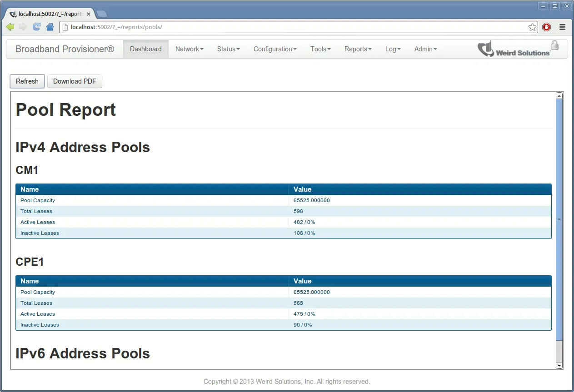
Task: Click the home icon in the browser toolbar
Action: coord(50,27)
